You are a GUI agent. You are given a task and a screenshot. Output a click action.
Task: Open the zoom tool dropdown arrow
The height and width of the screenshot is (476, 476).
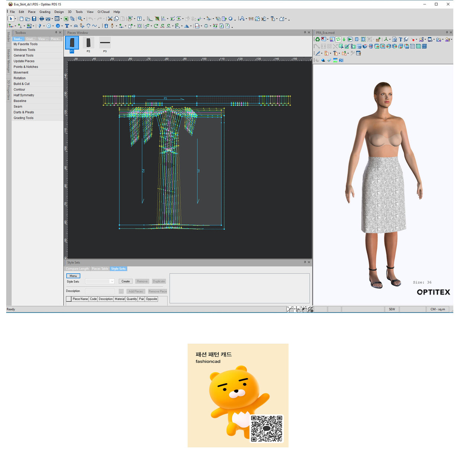84,19
